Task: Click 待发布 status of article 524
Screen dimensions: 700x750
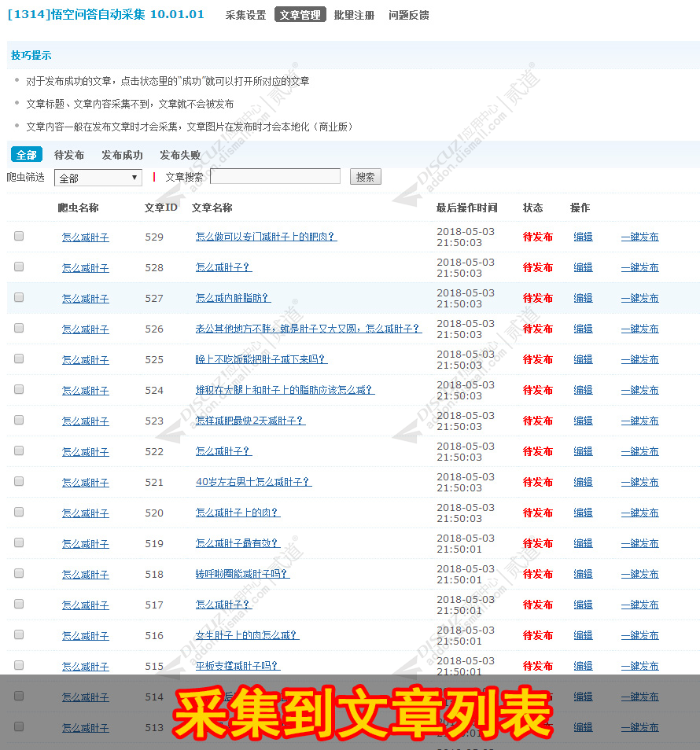Action: pyautogui.click(x=538, y=390)
